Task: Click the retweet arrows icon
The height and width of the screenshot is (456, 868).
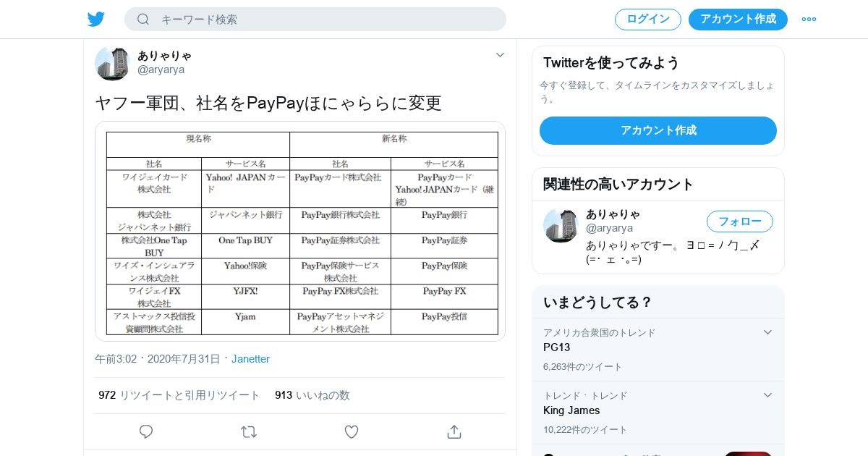Action: coord(249,431)
